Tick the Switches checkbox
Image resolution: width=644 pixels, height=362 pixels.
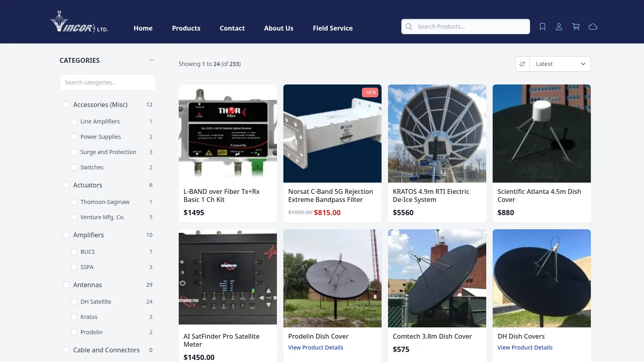coord(74,167)
